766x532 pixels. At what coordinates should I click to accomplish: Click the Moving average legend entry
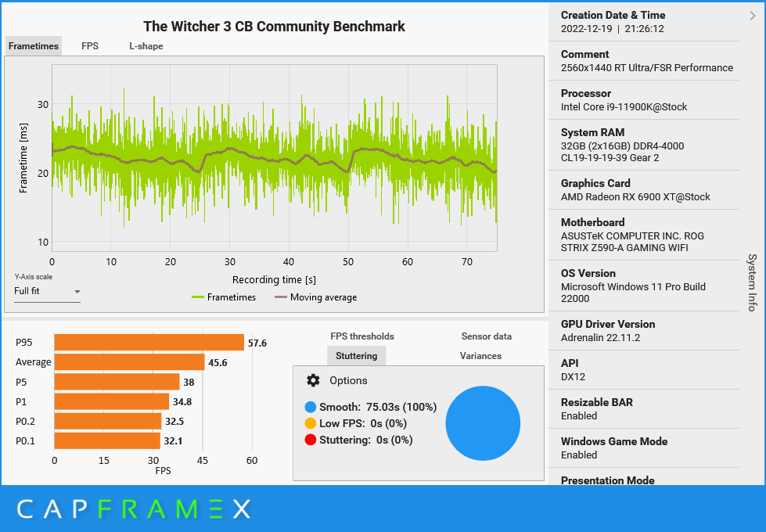click(x=315, y=297)
